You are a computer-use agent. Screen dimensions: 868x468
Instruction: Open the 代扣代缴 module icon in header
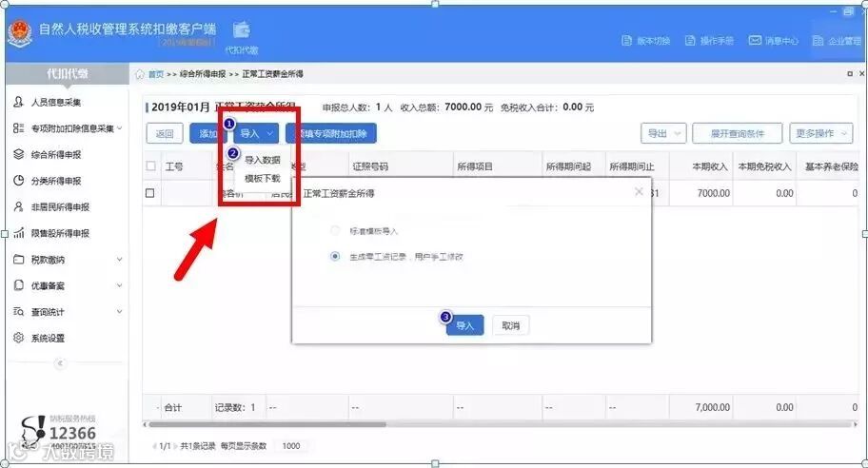click(x=242, y=29)
